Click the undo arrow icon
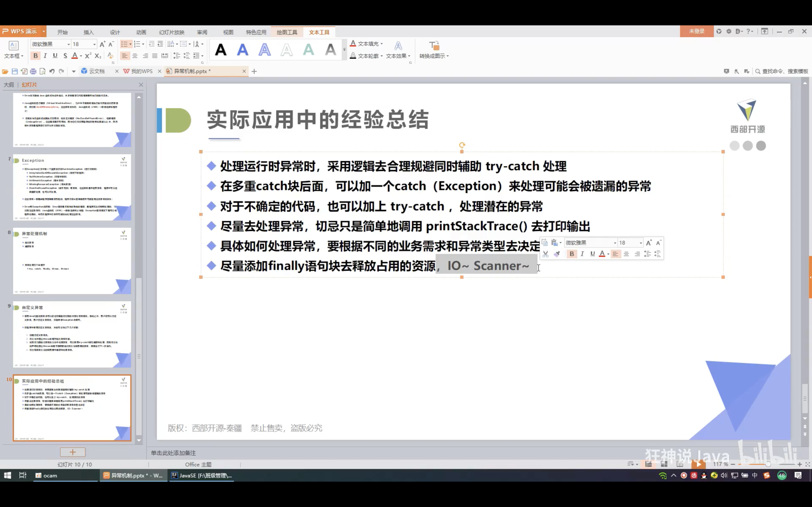812x507 pixels. click(x=52, y=71)
